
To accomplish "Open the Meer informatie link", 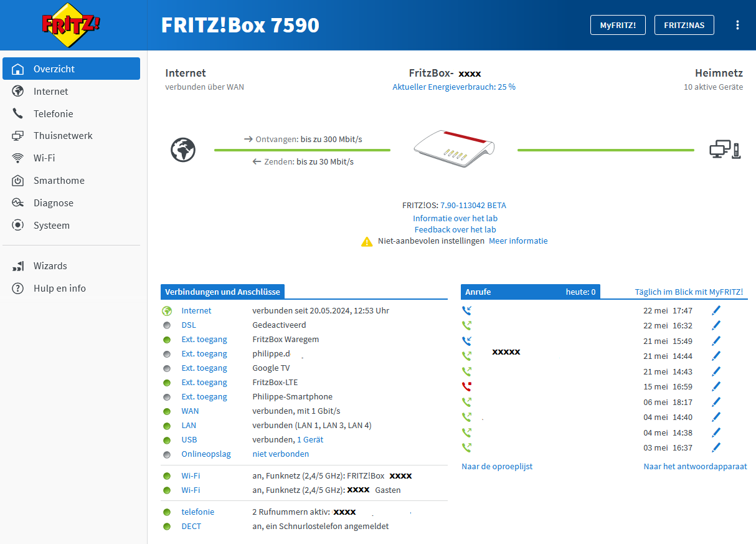I will coord(518,241).
